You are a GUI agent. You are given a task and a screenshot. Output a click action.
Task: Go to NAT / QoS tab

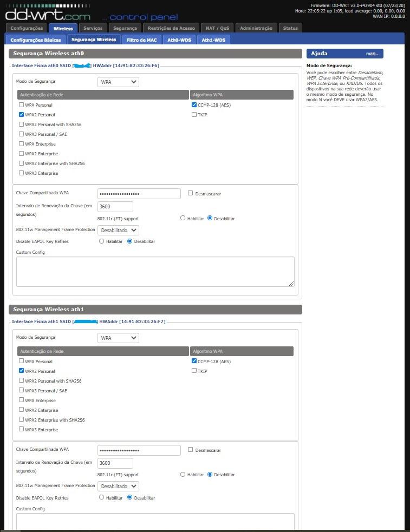tap(217, 28)
